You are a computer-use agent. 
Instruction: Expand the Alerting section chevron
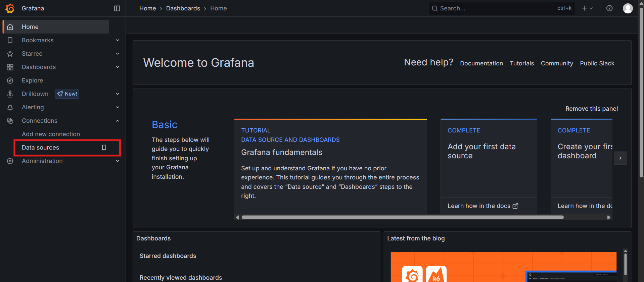(x=118, y=107)
